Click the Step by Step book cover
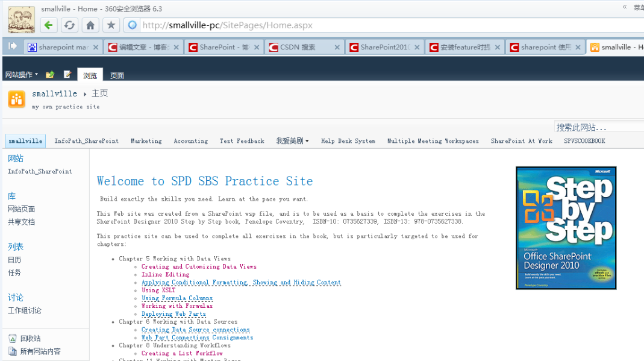 566,228
